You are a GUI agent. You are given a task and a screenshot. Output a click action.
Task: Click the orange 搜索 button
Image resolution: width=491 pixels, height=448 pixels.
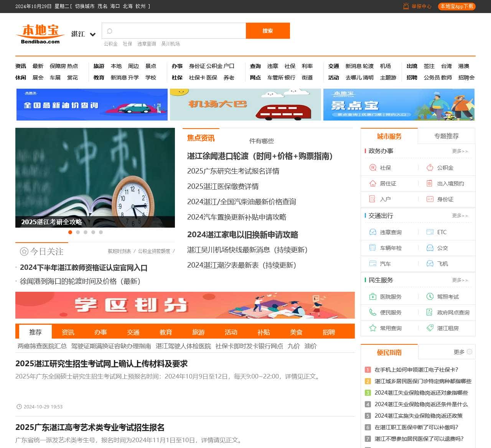click(x=268, y=31)
